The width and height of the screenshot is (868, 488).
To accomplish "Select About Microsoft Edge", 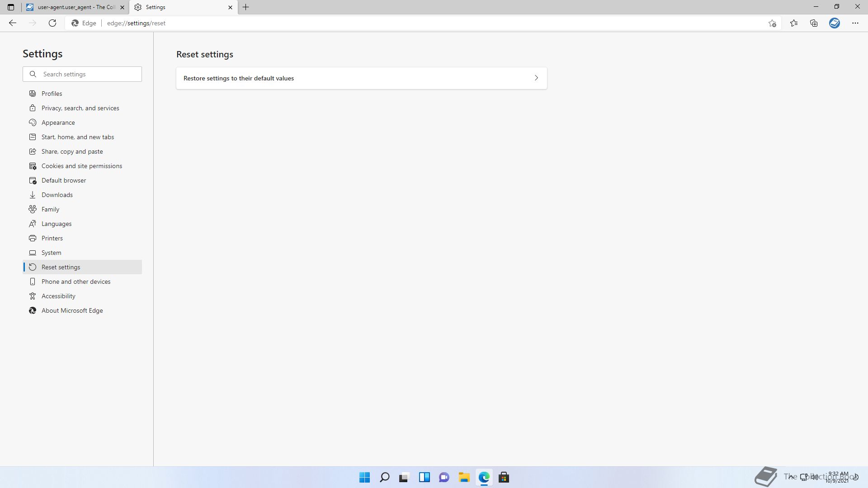I will pyautogui.click(x=72, y=310).
